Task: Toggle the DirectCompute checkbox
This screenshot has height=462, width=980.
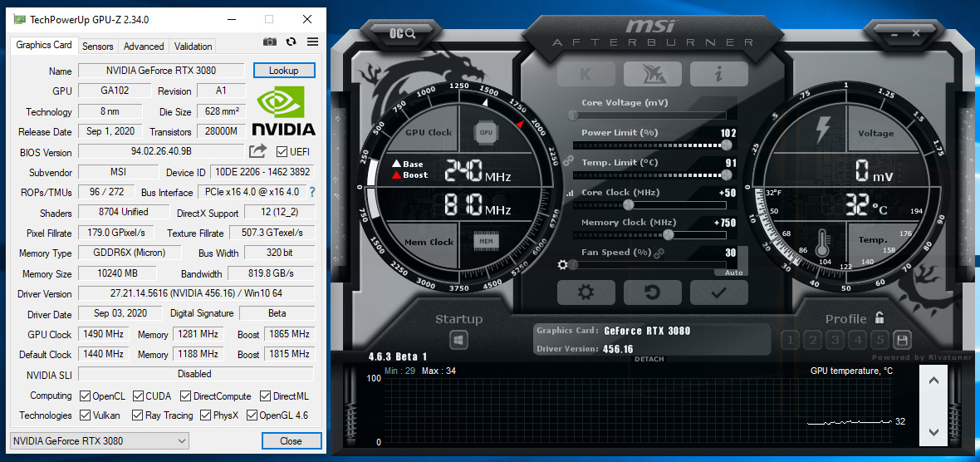Action: (x=185, y=396)
